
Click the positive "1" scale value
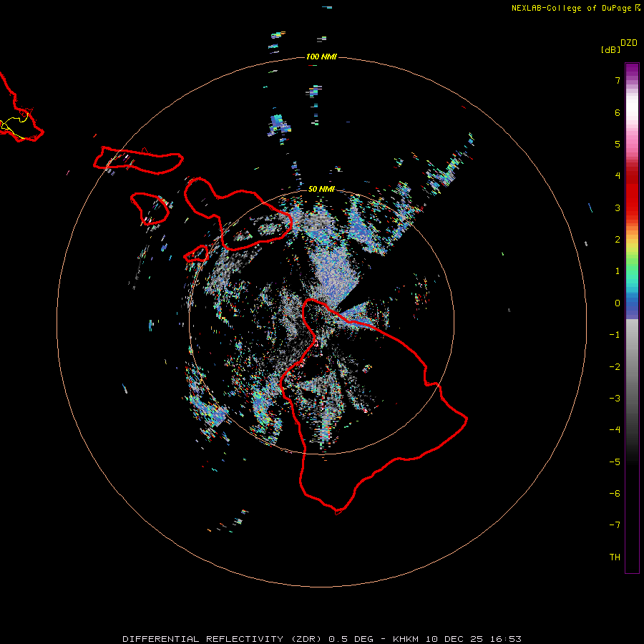point(618,271)
